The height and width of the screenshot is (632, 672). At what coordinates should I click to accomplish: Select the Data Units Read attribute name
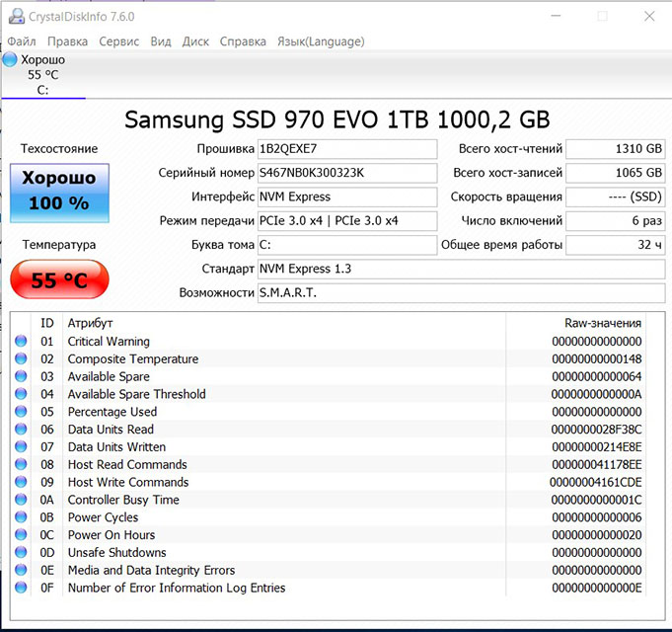[111, 430]
